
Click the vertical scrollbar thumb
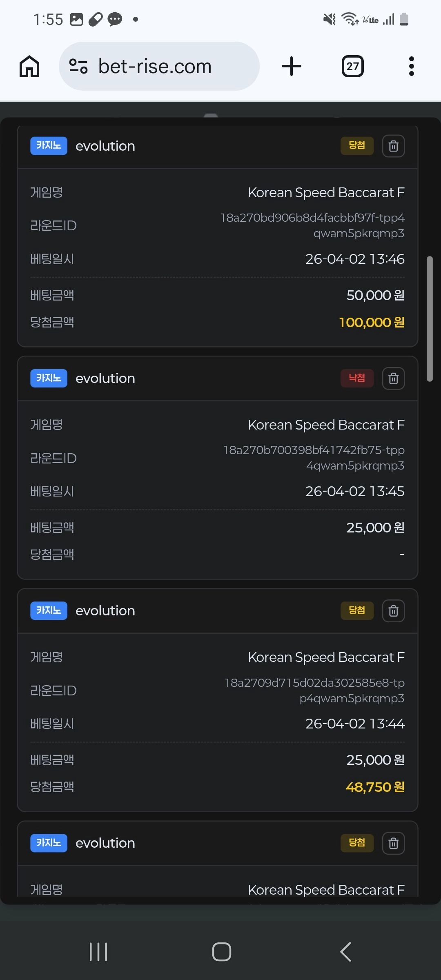[430, 318]
